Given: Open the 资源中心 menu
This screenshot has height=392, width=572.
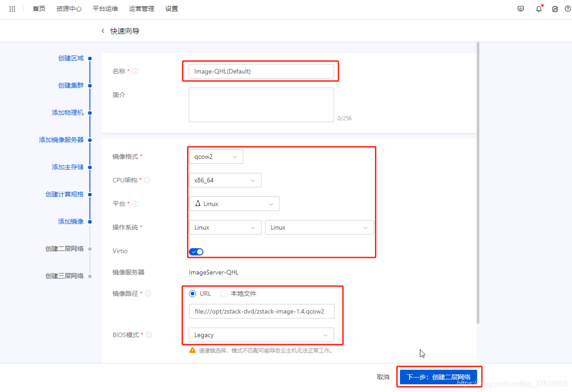Looking at the screenshot, I should click(x=69, y=9).
